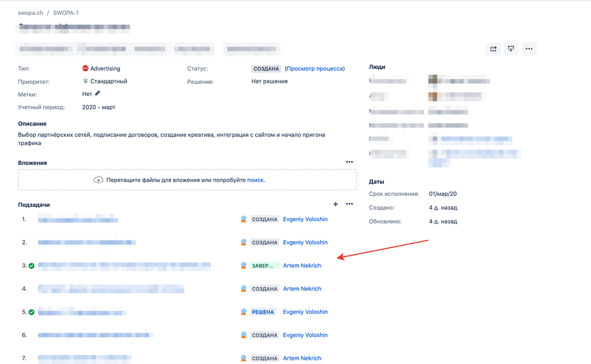
Task: Open the attachments section options ellipsis
Action: click(x=350, y=162)
